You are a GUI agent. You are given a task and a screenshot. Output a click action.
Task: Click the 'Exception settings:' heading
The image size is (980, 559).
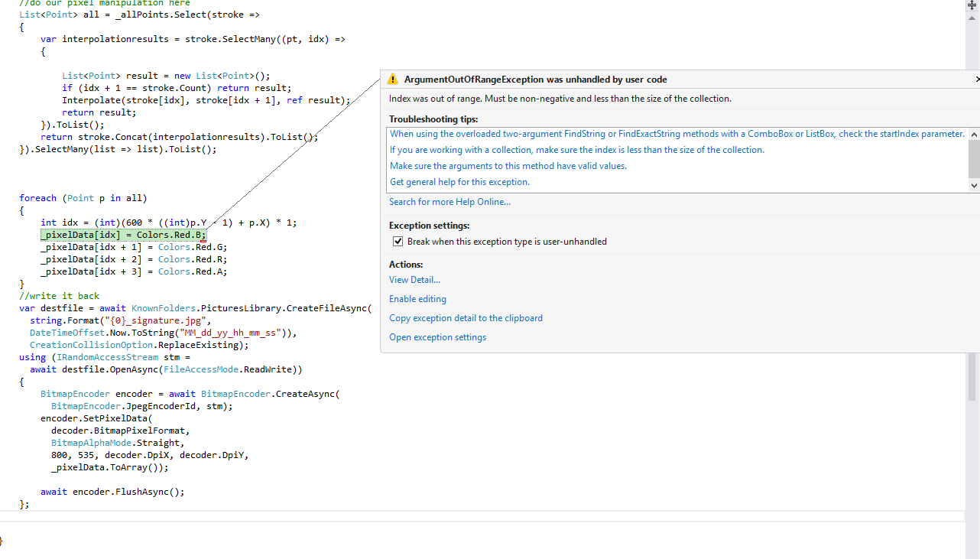pos(429,226)
